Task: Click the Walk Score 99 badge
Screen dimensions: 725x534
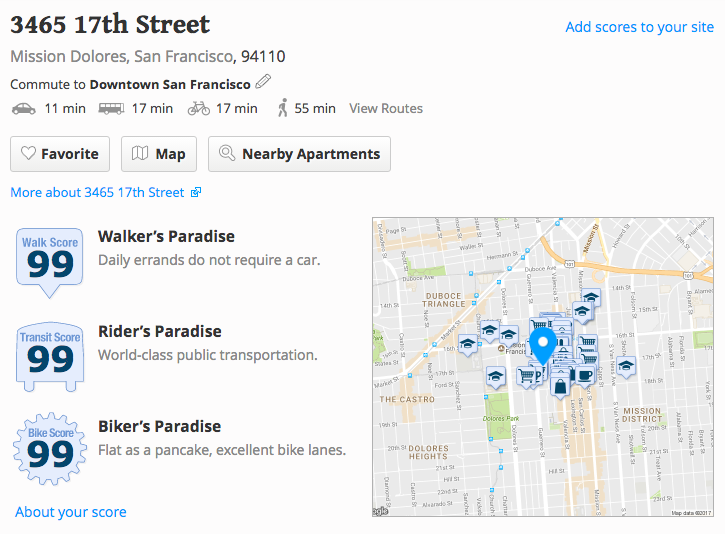Action: [49, 262]
